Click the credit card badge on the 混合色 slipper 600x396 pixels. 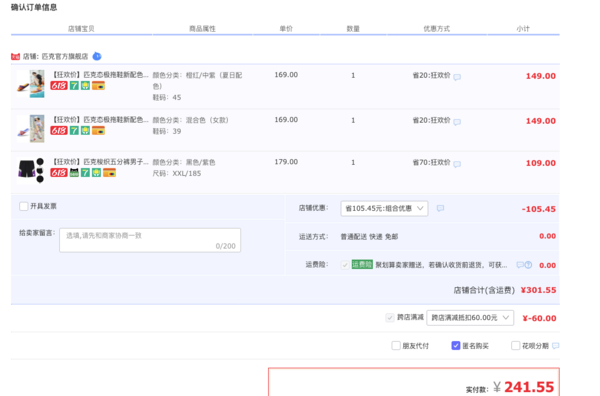point(98,130)
